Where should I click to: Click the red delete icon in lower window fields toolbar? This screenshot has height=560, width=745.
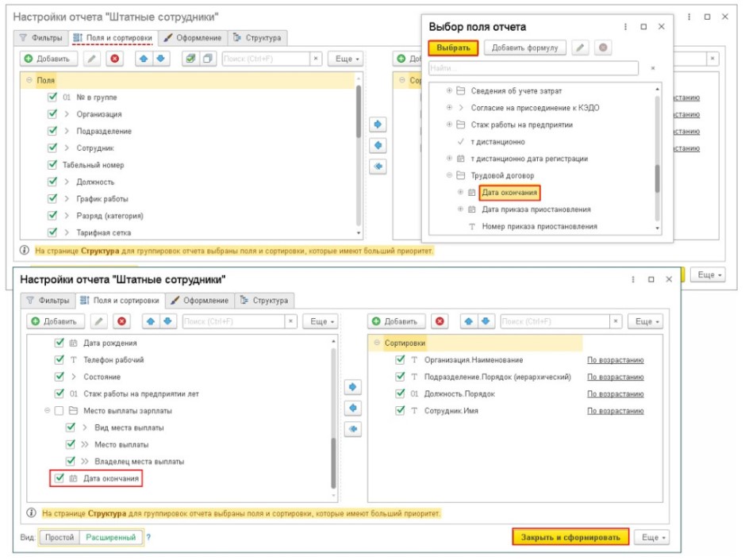point(121,321)
